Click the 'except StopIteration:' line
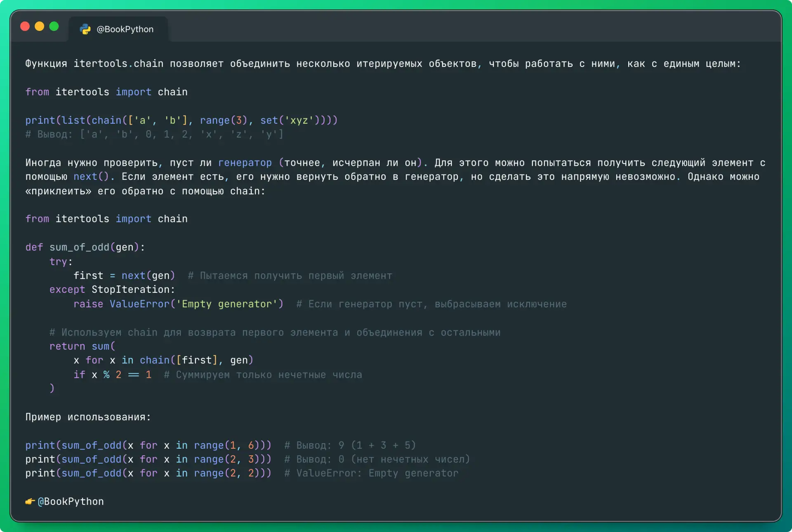The height and width of the screenshot is (532, 792). coord(112,290)
